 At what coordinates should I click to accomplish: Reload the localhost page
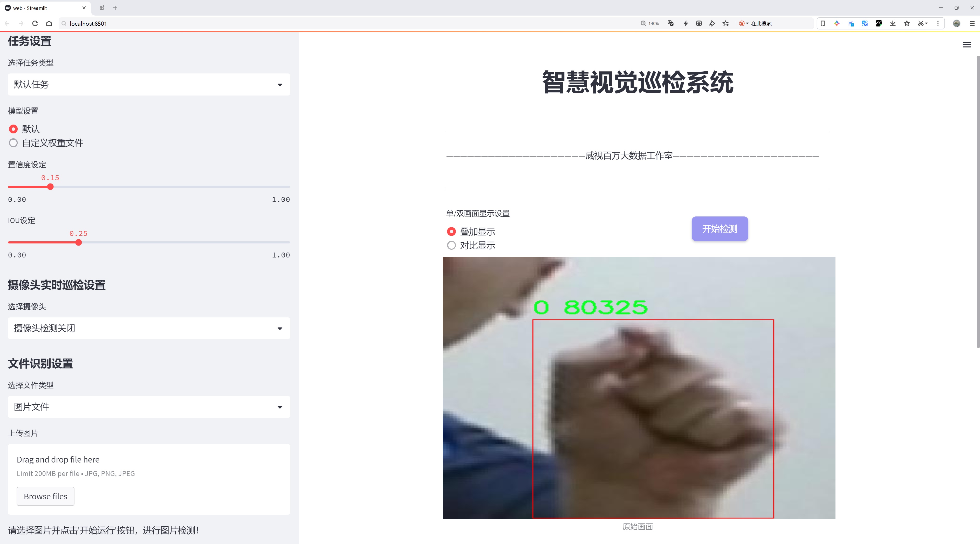(35, 24)
